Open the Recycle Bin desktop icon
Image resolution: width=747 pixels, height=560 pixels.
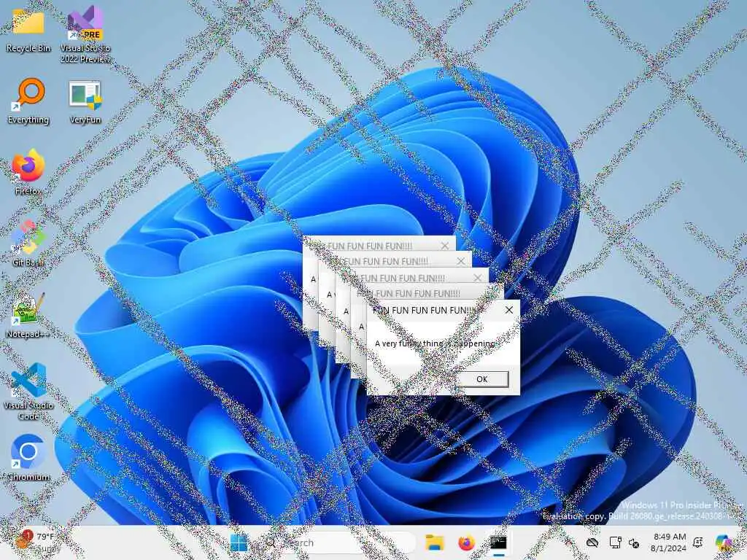click(28, 30)
